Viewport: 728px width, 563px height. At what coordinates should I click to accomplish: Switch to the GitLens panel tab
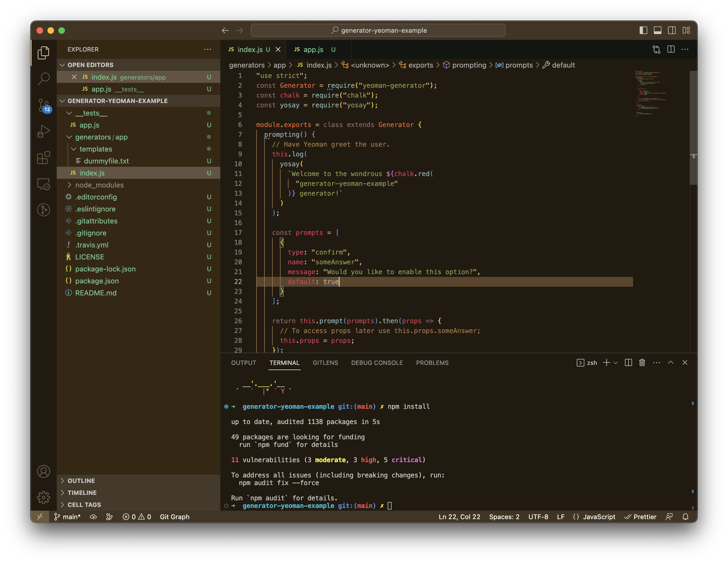coord(325,362)
